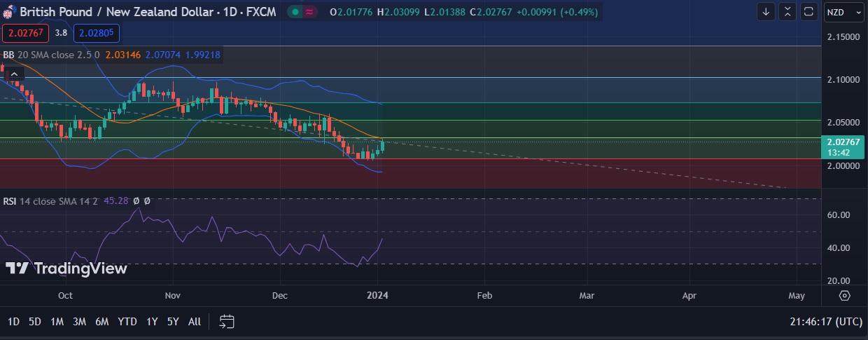Click the 2.15000 price scale label

(842, 36)
